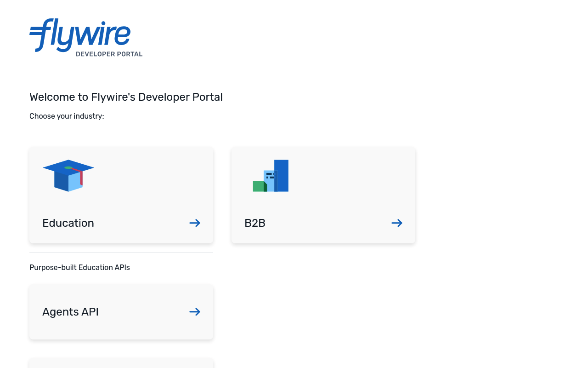The width and height of the screenshot is (588, 368).
Task: Click the arrow on the B2B card
Action: point(397,223)
